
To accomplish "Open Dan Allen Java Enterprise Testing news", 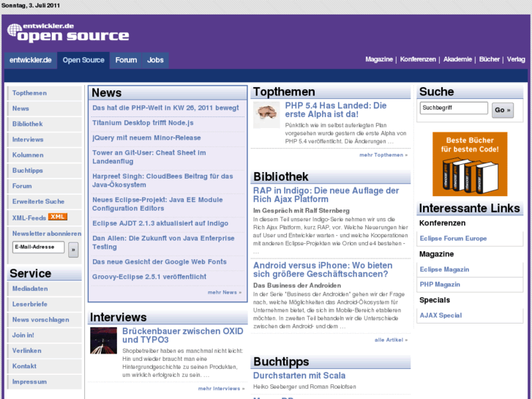I will pyautogui.click(x=163, y=243).
